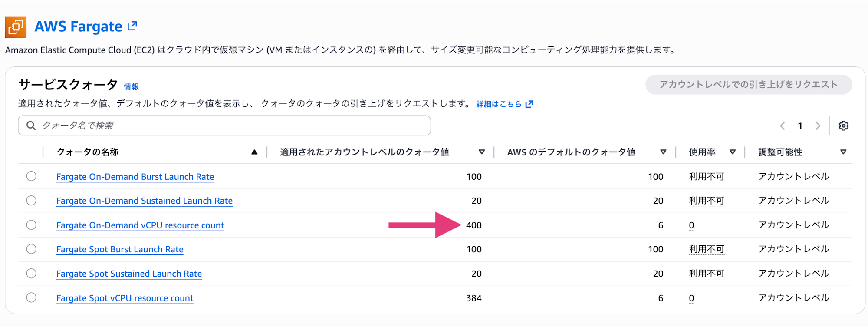Sort by 使用率 column arrow
This screenshot has width=868, height=327.
(733, 152)
